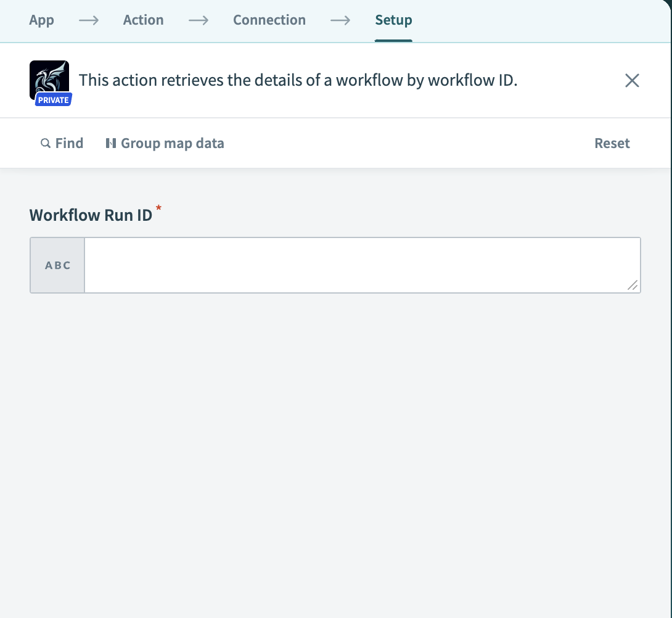Enable Group map data text button
This screenshot has width=672, height=618.
(x=172, y=144)
